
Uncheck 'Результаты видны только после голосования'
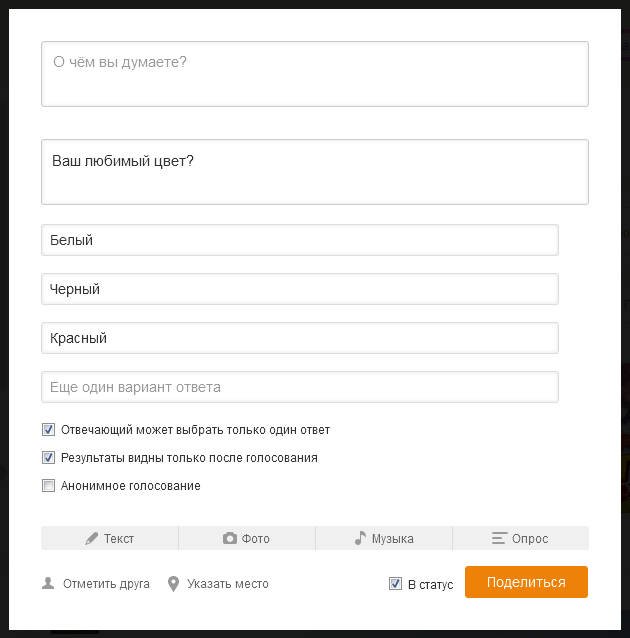(x=49, y=458)
